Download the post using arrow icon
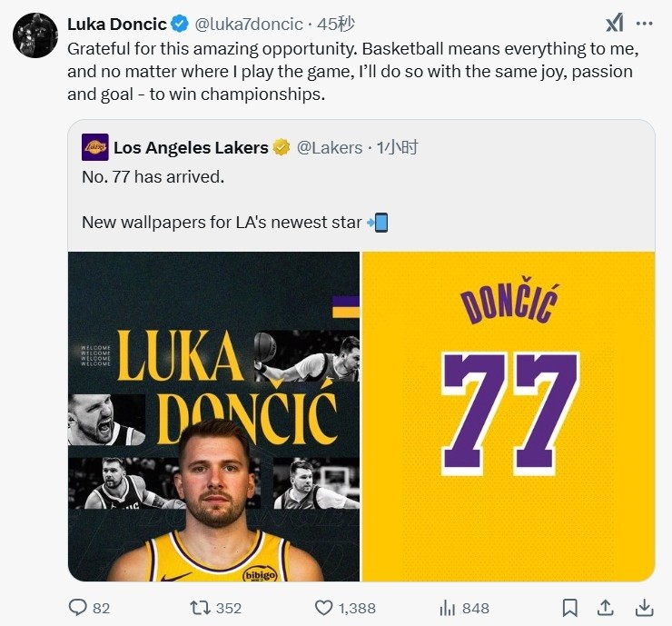The image size is (672, 626). tap(643, 607)
